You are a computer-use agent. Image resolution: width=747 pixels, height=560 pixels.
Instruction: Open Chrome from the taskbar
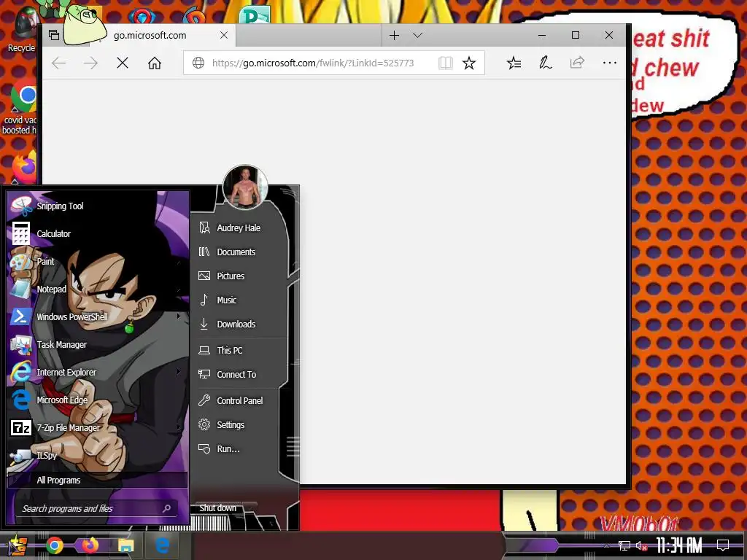coord(54,545)
